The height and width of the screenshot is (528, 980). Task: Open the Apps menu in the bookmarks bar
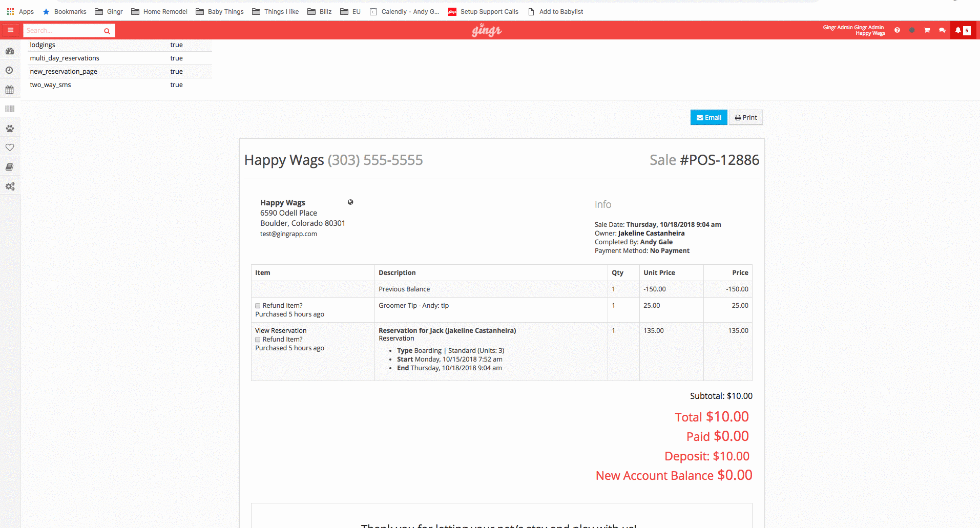pyautogui.click(x=20, y=11)
